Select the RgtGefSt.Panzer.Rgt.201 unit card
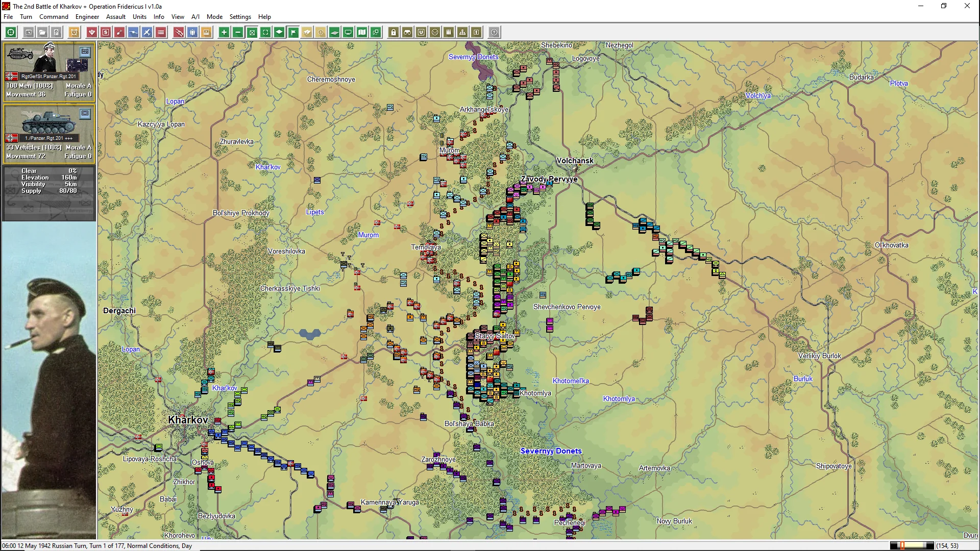Image resolution: width=980 pixels, height=551 pixels. coord(48,71)
